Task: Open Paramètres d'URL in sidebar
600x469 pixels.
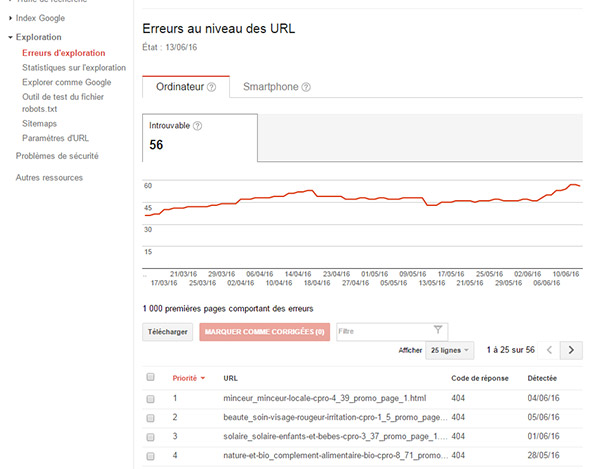Action: tap(55, 138)
